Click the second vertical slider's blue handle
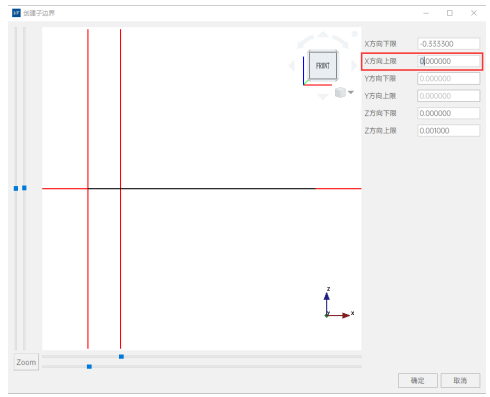 click(x=24, y=188)
